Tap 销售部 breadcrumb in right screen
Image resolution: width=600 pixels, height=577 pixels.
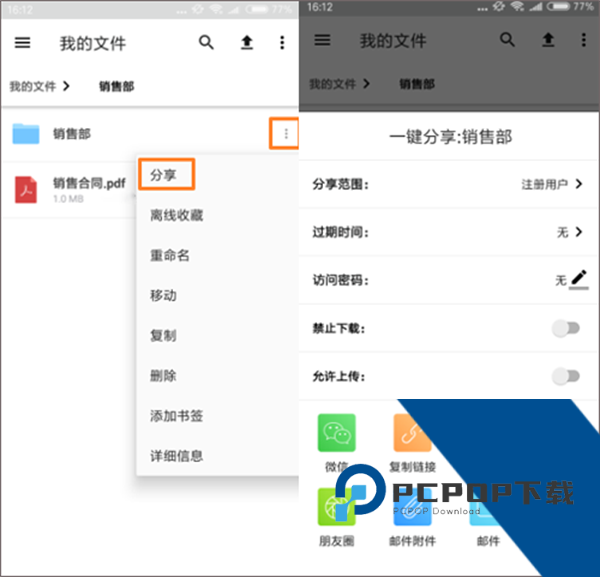pyautogui.click(x=417, y=84)
